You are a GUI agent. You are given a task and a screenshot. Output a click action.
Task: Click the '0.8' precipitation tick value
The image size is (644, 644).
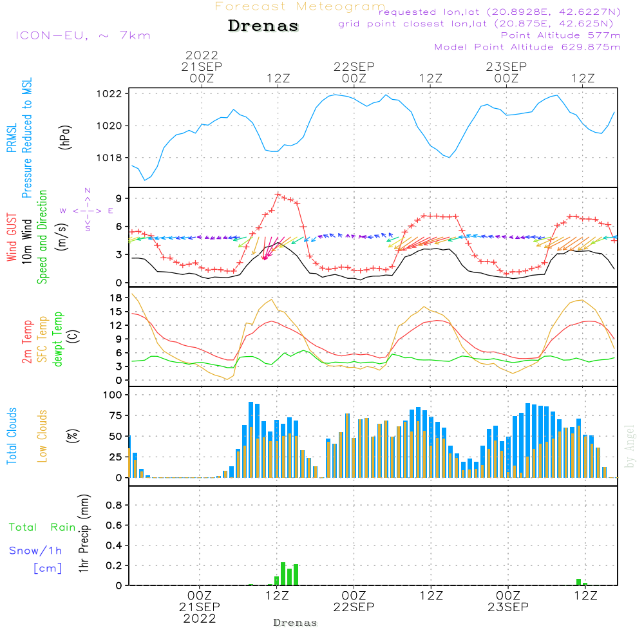pos(114,505)
